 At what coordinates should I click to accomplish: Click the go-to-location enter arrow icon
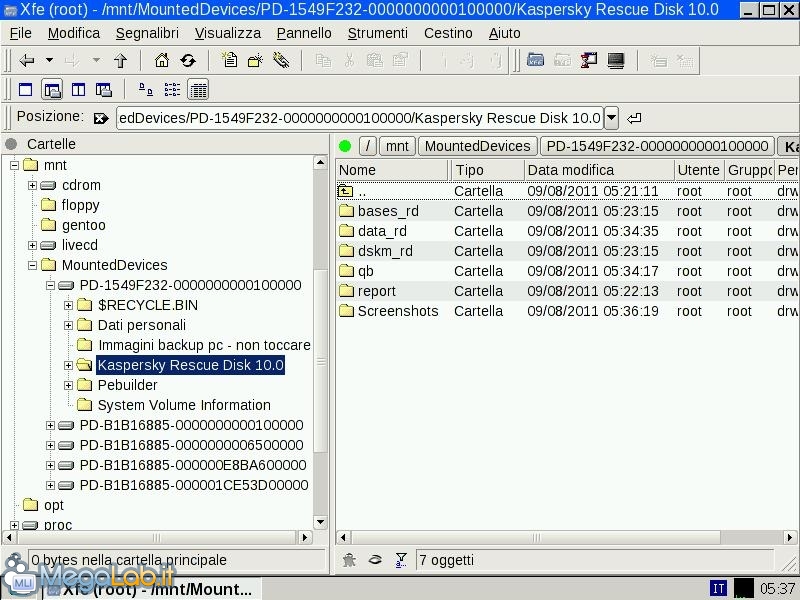[x=634, y=118]
